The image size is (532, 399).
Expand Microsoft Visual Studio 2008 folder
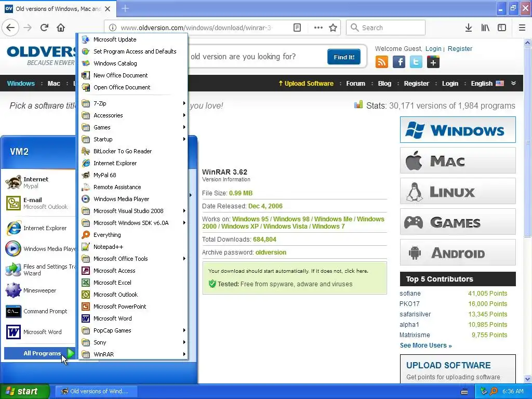pos(134,211)
